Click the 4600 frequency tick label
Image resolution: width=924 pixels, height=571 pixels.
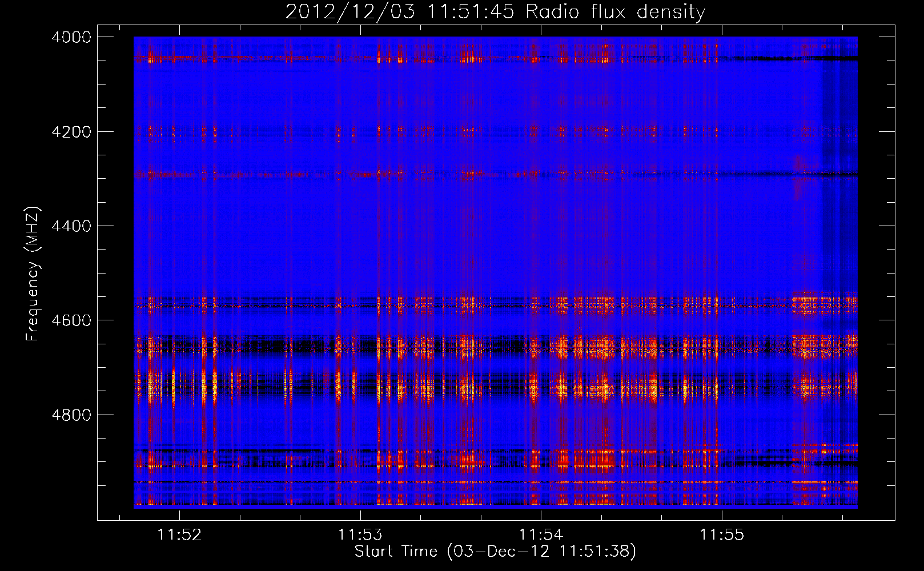tap(71, 320)
